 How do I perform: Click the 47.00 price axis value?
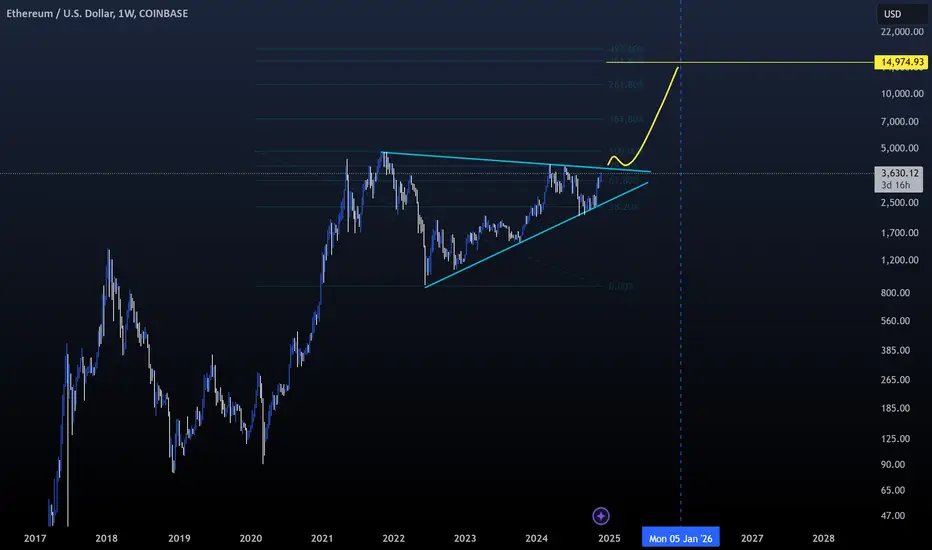click(x=893, y=516)
